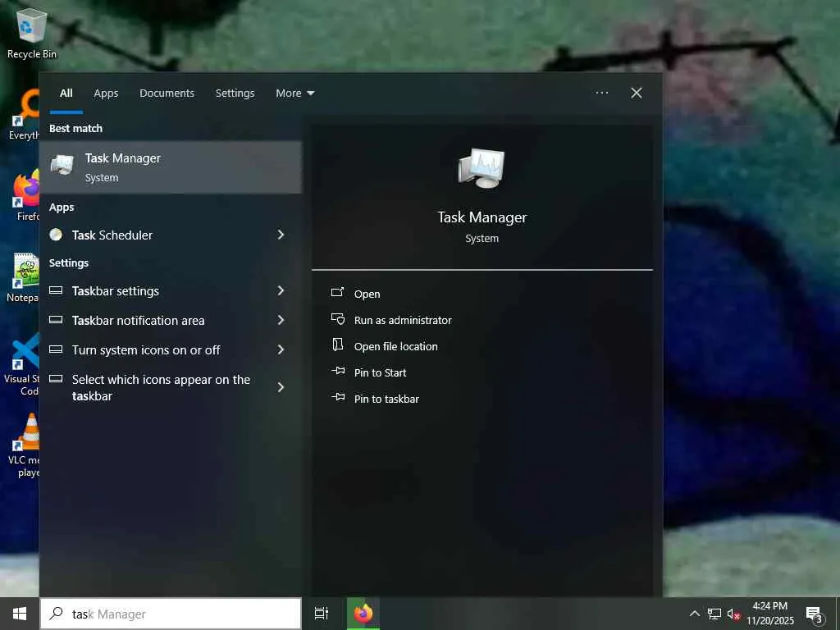Click the Pin to taskbar pin icon
Image resolution: width=840 pixels, height=630 pixels.
click(338, 397)
